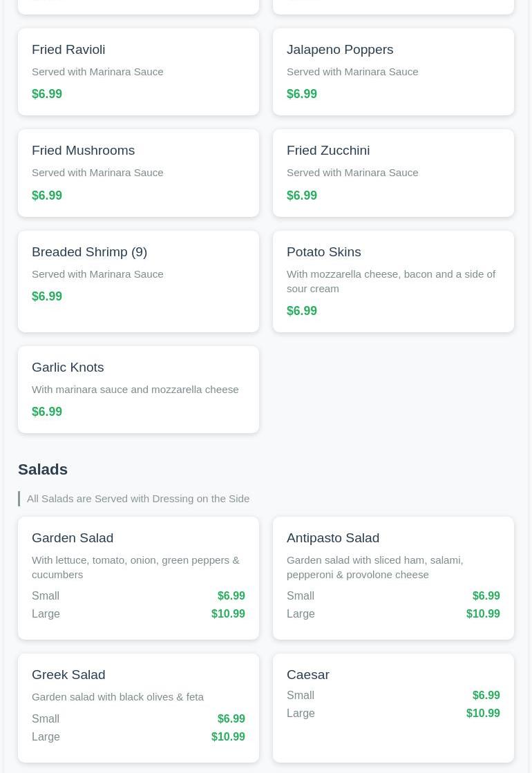The height and width of the screenshot is (773, 532).
Task: Click the Jalapeno Poppers item title
Action: 339,50
